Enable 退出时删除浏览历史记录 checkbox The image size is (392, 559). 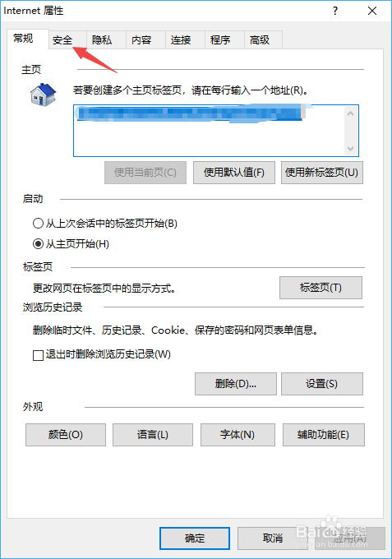tap(38, 355)
